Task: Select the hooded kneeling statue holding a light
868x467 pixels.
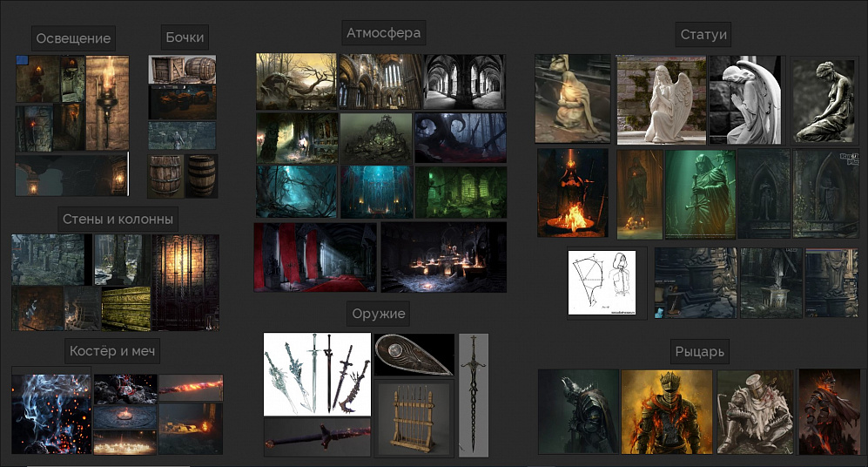Action: pos(572,98)
